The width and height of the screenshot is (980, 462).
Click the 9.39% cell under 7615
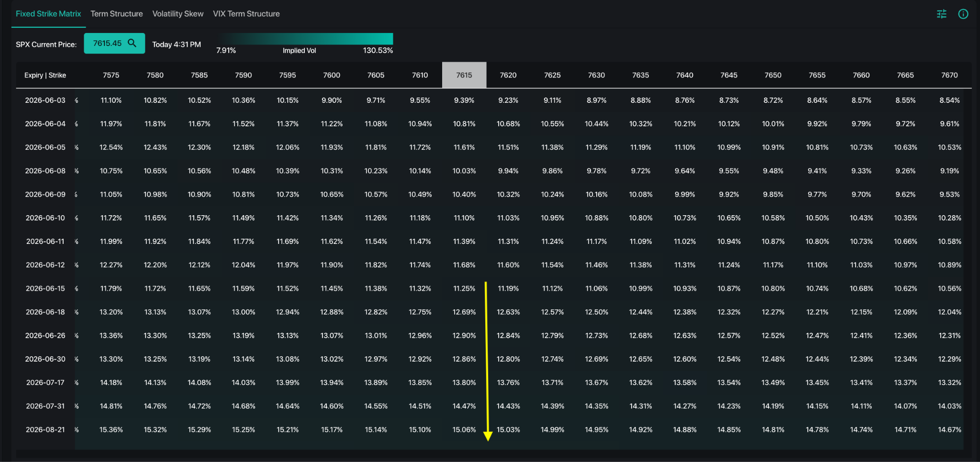[464, 100]
